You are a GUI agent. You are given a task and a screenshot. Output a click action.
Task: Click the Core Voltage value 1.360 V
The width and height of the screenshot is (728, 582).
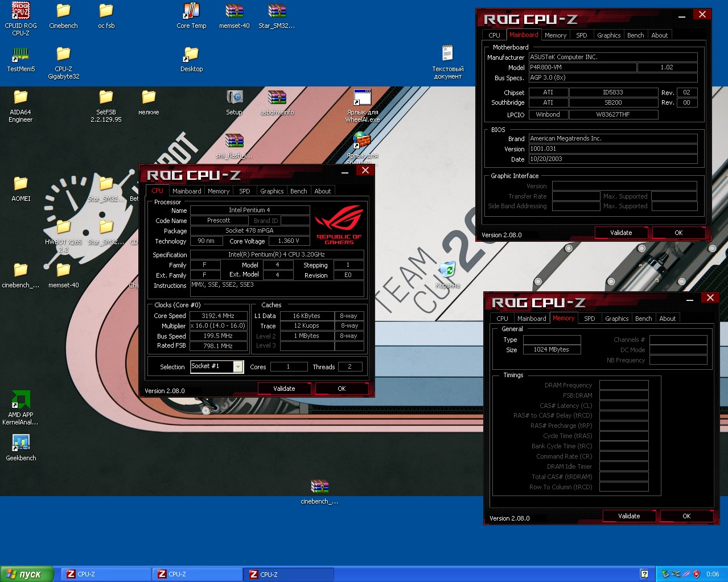tap(289, 241)
